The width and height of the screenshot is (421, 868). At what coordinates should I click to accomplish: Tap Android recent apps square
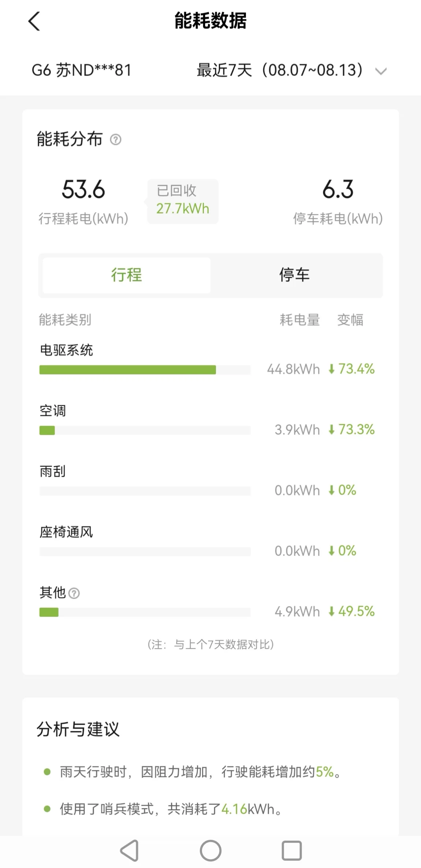point(292,850)
